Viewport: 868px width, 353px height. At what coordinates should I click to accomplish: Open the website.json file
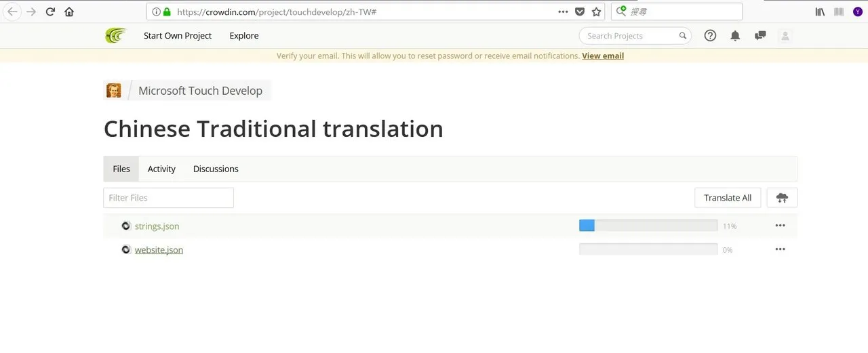pos(159,250)
